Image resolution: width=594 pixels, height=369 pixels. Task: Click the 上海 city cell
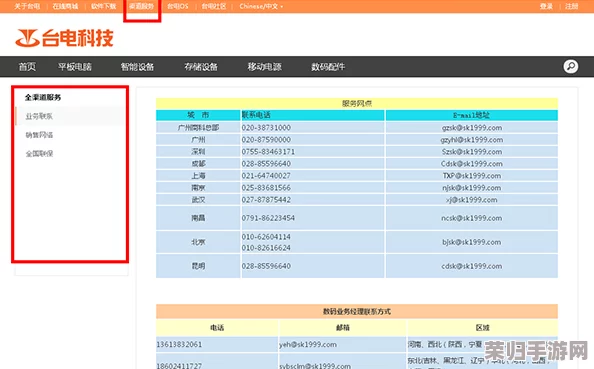pos(198,176)
